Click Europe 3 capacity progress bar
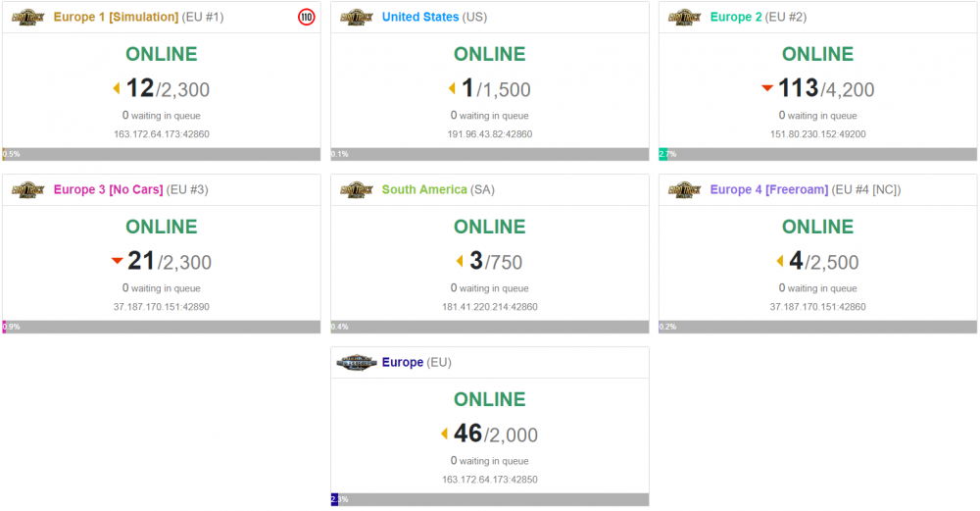This screenshot has height=511, width=980. (161, 327)
